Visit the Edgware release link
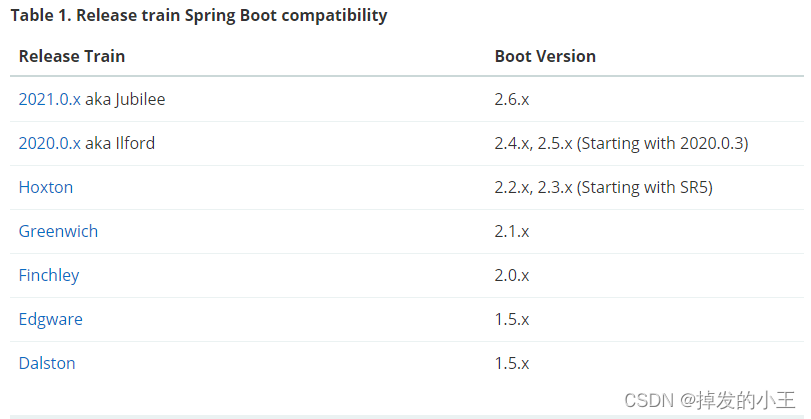 click(50, 319)
